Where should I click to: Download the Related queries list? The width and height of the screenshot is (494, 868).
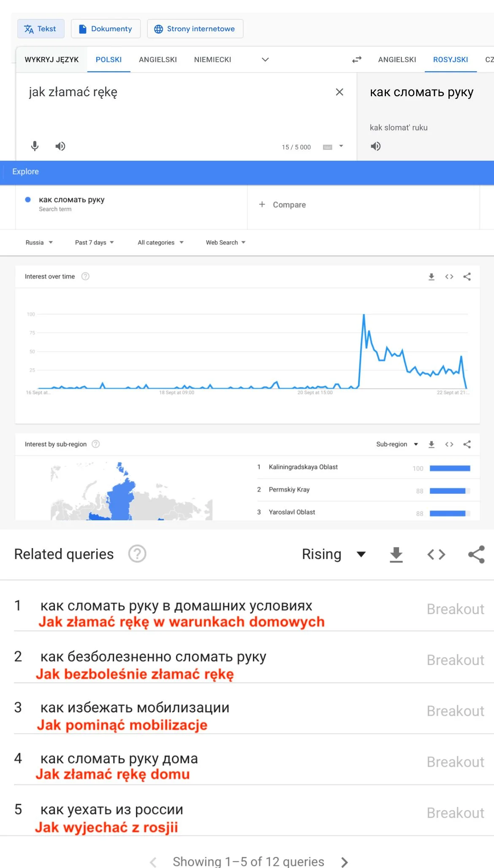tap(396, 554)
